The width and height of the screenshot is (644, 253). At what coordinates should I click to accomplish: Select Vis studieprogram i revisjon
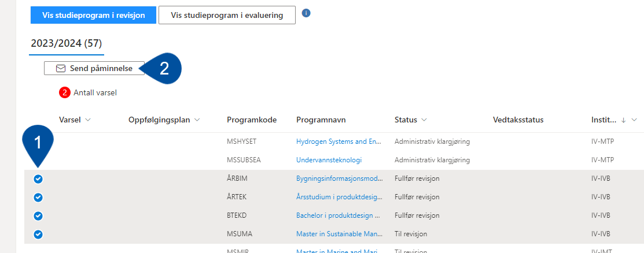coord(93,15)
